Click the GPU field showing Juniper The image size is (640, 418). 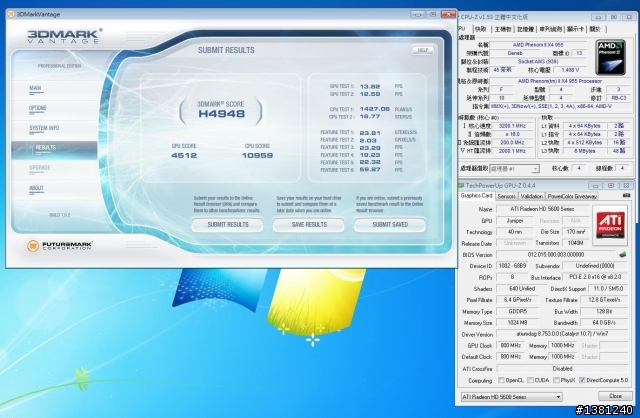[x=515, y=220]
